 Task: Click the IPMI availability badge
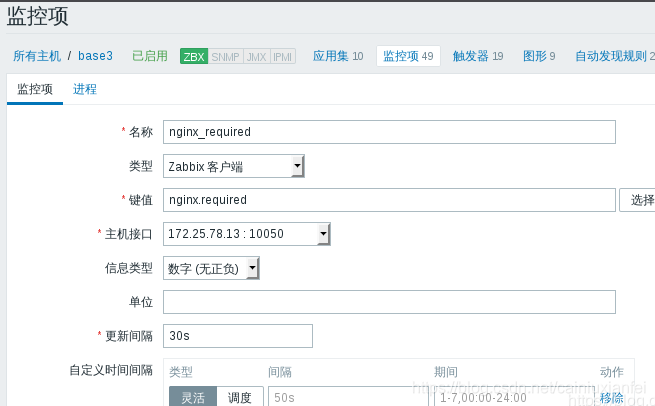283,56
